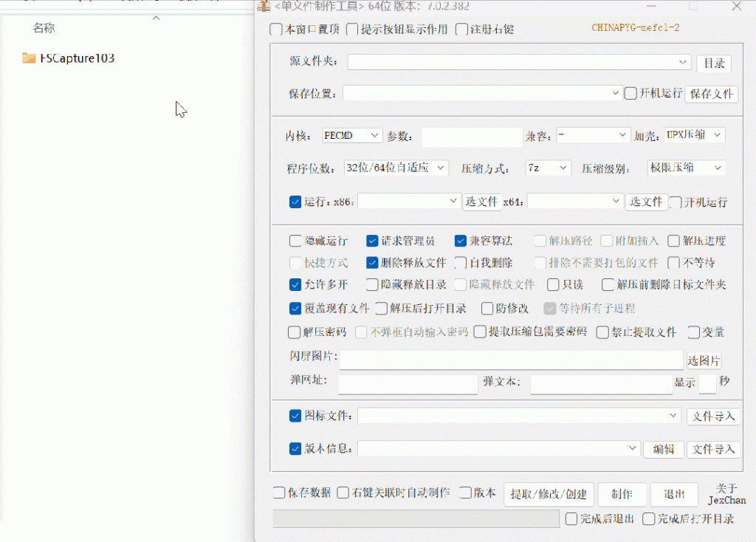The image size is (756, 542).
Task: Open the 压缩级别 极限压缩 dropdown
Action: (687, 168)
